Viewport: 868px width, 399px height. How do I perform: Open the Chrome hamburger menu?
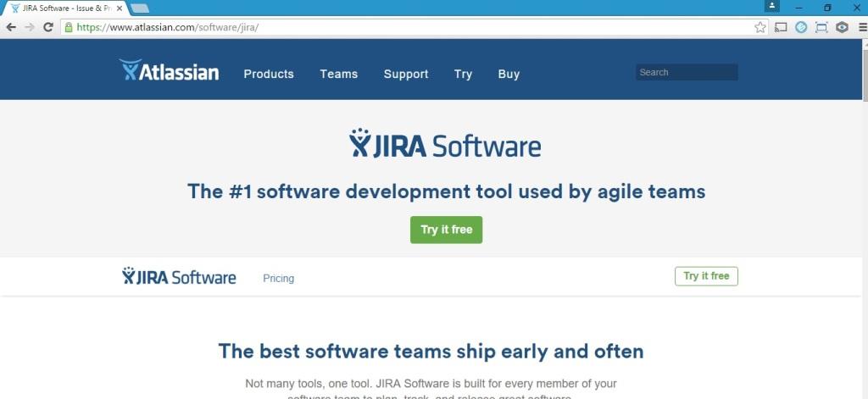click(x=862, y=27)
